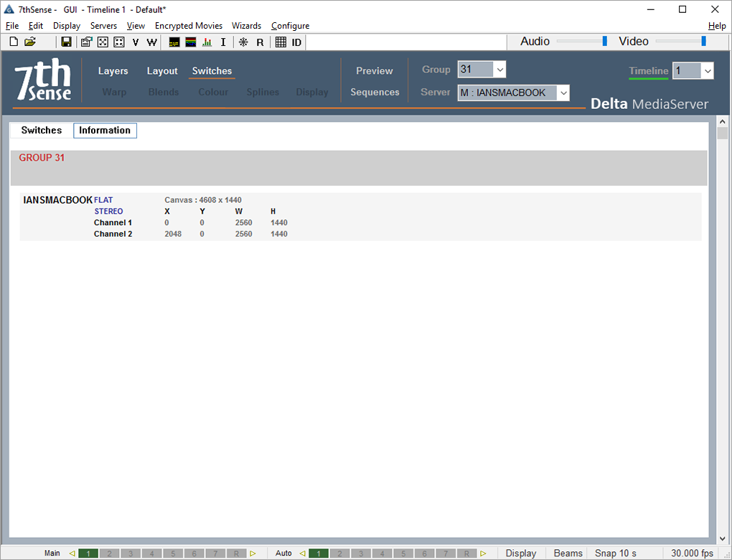
Task: Click Auto next arrow in status bar
Action: pos(483,554)
